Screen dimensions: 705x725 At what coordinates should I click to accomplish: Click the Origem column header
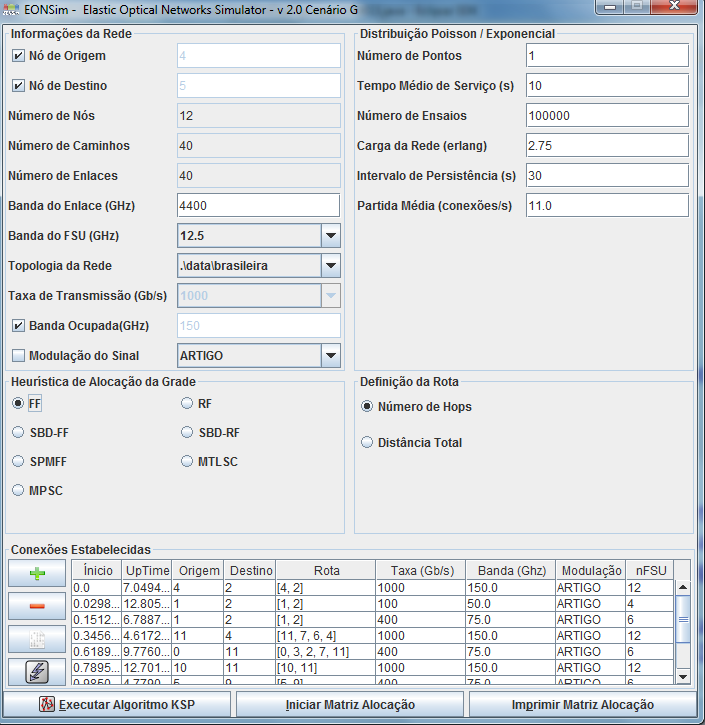(198, 571)
